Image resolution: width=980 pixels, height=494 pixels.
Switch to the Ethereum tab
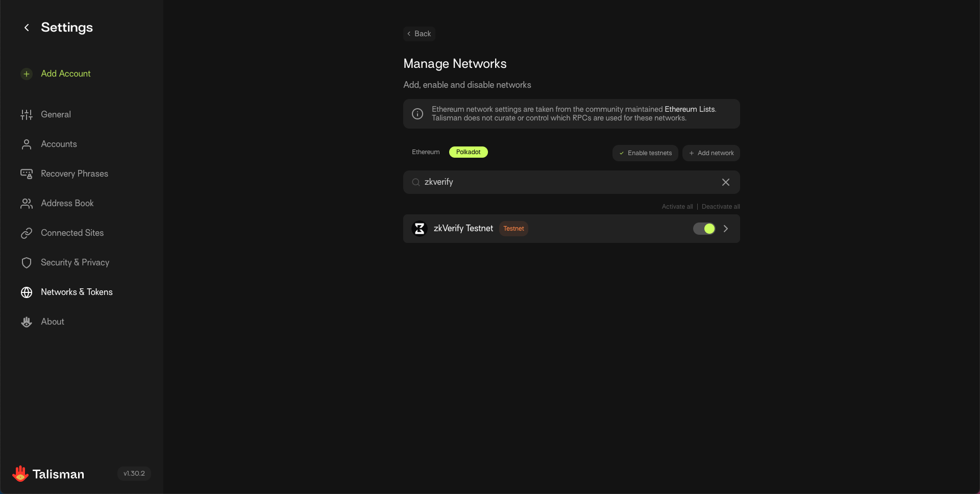click(426, 152)
